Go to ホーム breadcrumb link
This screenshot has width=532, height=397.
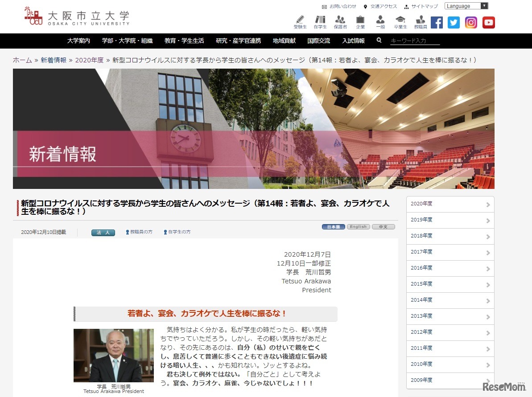[x=22, y=60]
